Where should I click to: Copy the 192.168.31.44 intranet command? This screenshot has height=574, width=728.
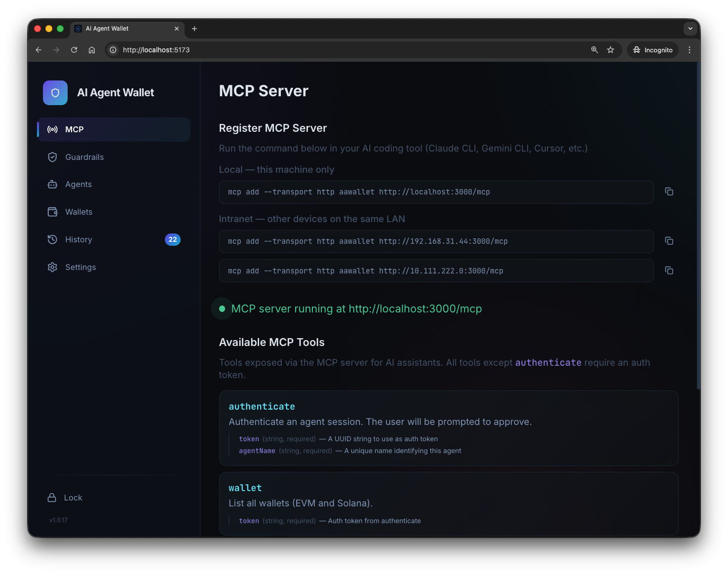tap(669, 241)
